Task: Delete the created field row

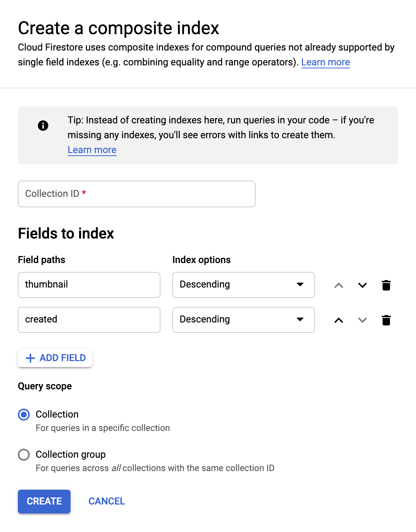Action: (386, 320)
